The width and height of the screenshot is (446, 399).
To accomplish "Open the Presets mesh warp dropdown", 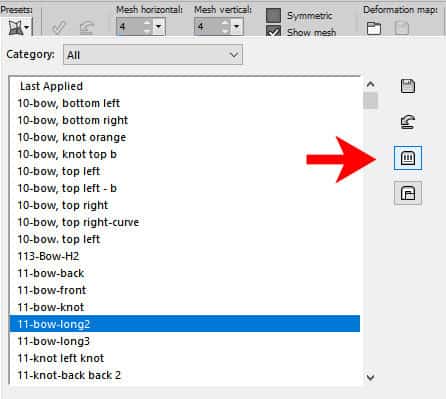I will tap(19, 27).
